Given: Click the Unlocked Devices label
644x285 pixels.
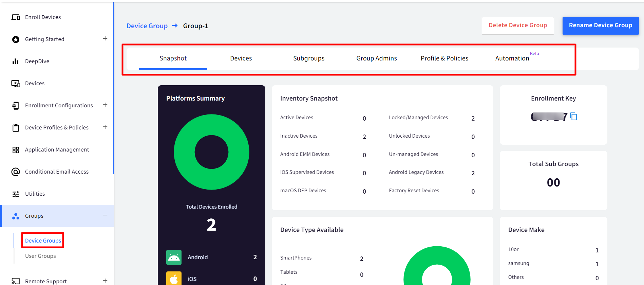Looking at the screenshot, I should coord(409,136).
